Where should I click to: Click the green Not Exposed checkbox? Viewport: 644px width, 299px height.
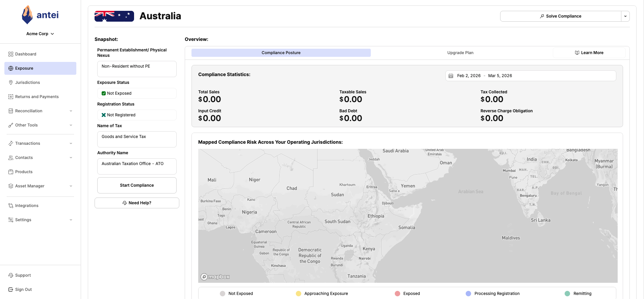[104, 93]
